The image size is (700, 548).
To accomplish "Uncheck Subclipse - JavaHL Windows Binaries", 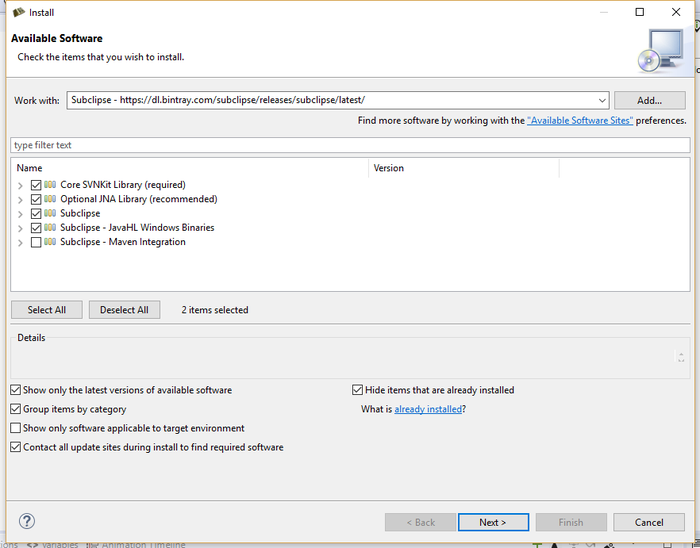I will click(x=36, y=228).
